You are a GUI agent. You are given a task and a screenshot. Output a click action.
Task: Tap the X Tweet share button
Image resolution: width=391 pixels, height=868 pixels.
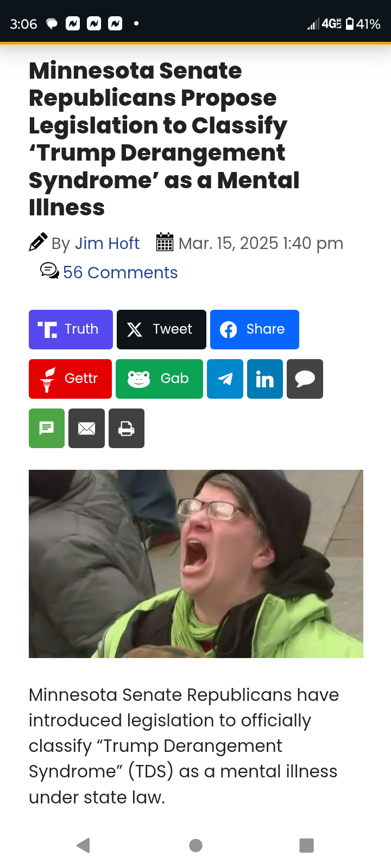[161, 329]
